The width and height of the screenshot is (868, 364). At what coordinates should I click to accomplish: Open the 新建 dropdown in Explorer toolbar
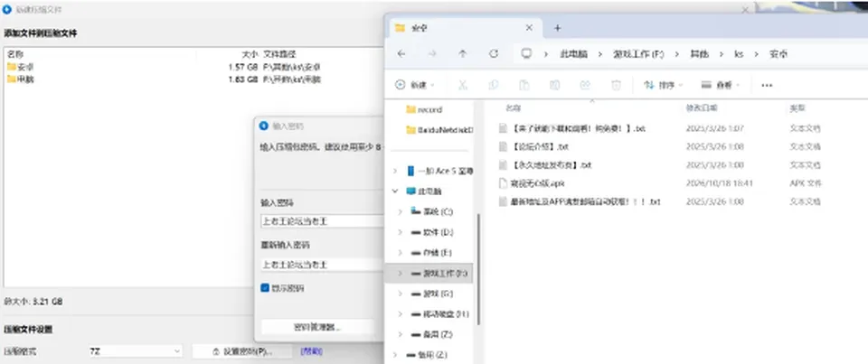click(415, 85)
